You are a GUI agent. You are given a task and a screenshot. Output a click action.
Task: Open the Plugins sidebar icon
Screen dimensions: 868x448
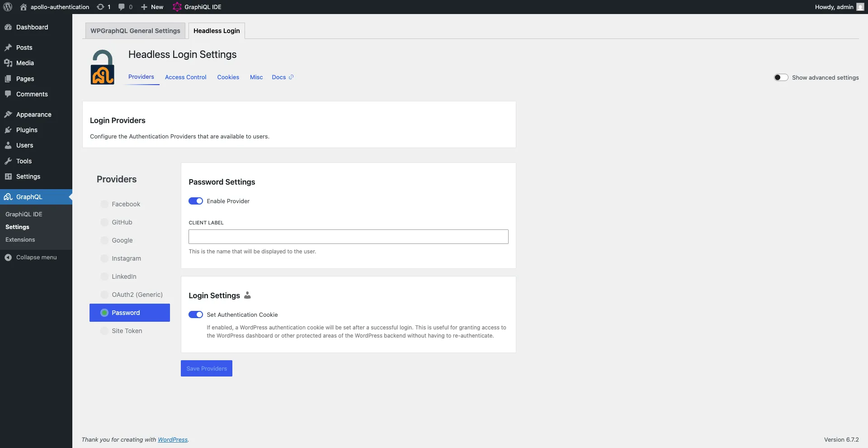(x=8, y=130)
